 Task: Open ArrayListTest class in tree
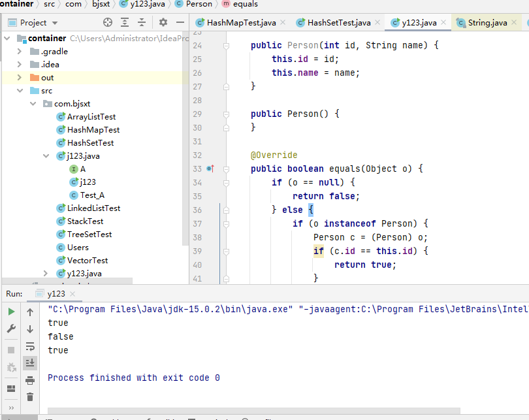pos(86,117)
